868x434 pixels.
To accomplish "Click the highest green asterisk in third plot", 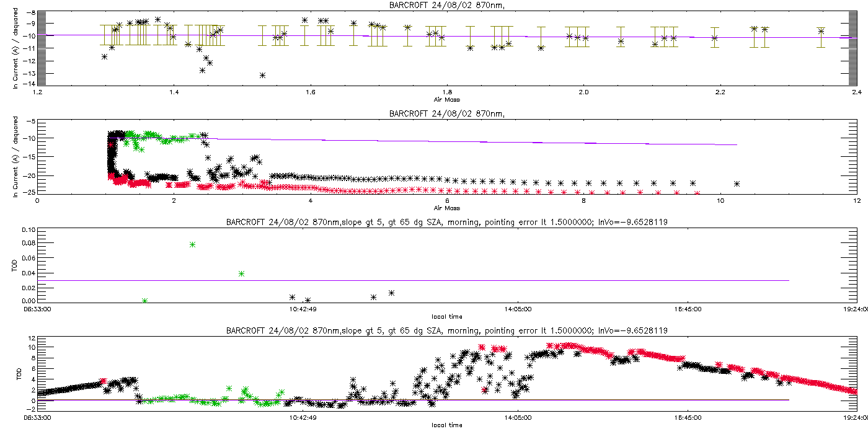I will [192, 245].
